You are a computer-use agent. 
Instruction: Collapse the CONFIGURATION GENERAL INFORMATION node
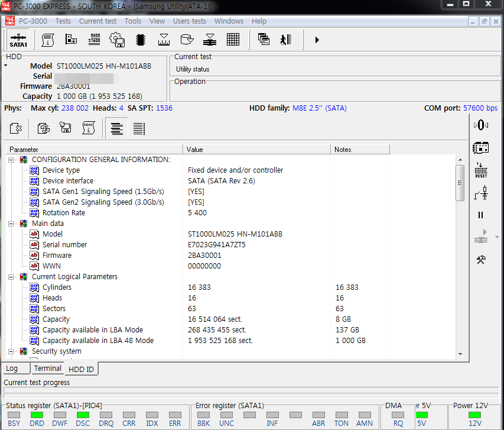point(11,160)
